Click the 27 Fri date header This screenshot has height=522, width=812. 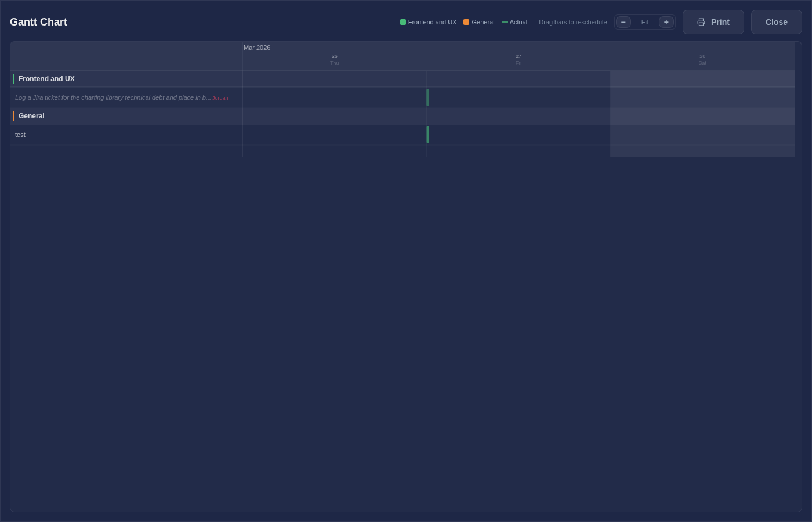pyautogui.click(x=519, y=60)
